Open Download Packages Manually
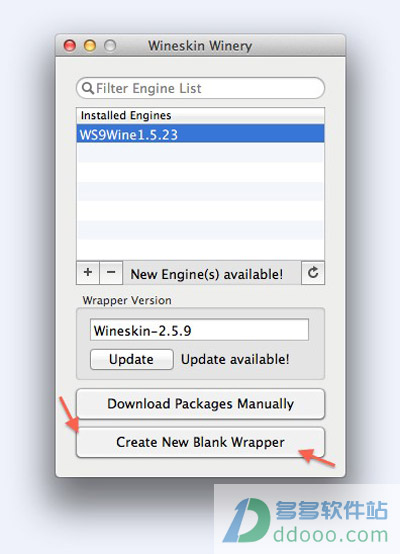Screen dimensions: 400x554 click(x=200, y=404)
